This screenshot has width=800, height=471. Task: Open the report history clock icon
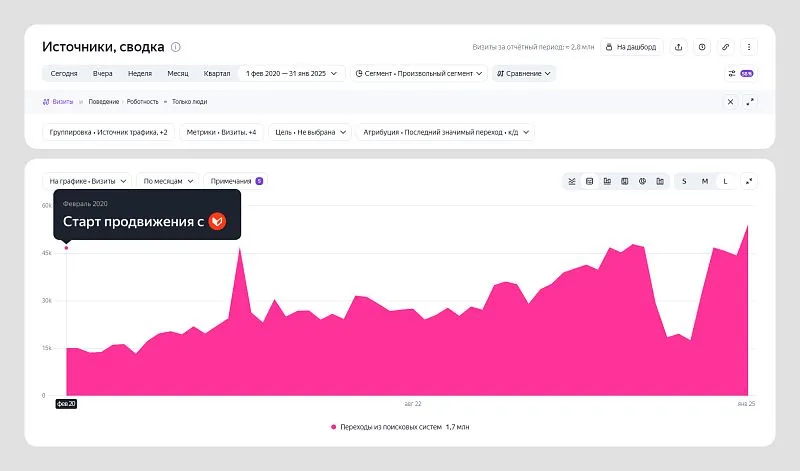click(x=702, y=47)
